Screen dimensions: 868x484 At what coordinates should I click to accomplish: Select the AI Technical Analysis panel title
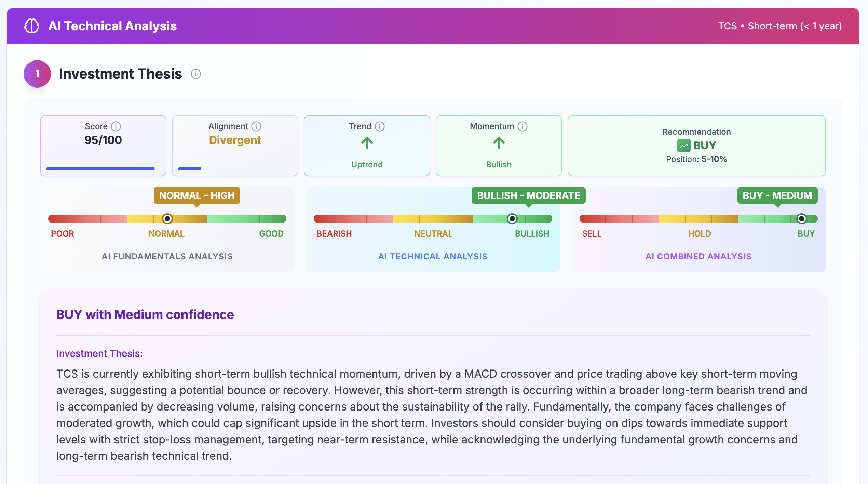433,256
